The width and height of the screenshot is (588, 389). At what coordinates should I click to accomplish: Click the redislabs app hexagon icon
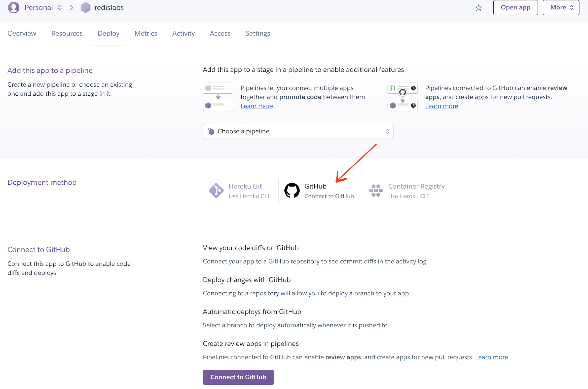86,8
